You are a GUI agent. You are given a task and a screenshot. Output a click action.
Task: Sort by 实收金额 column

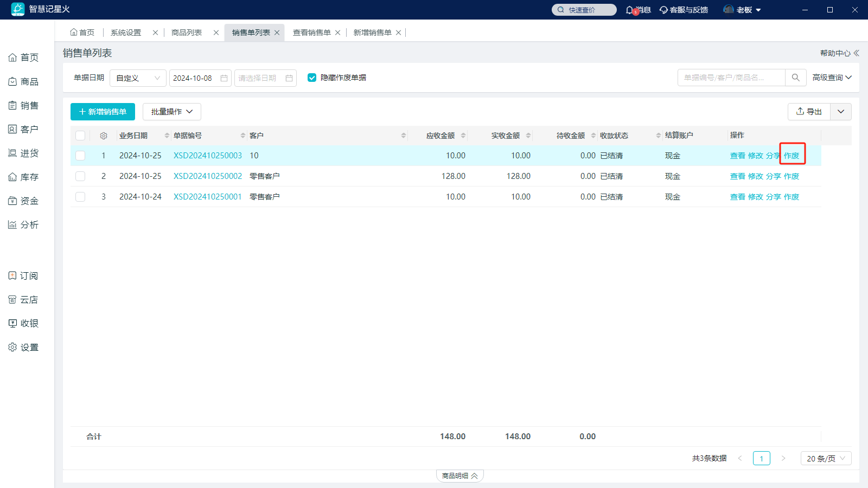[528, 136]
